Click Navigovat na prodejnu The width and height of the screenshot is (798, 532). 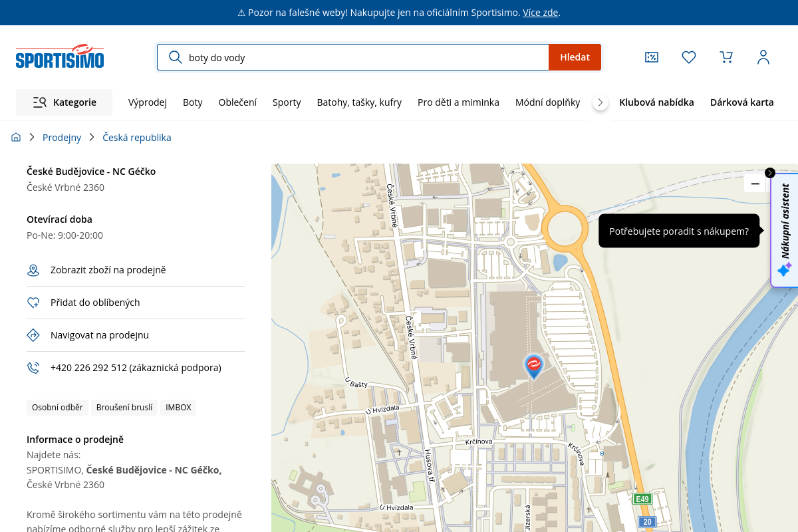100,335
